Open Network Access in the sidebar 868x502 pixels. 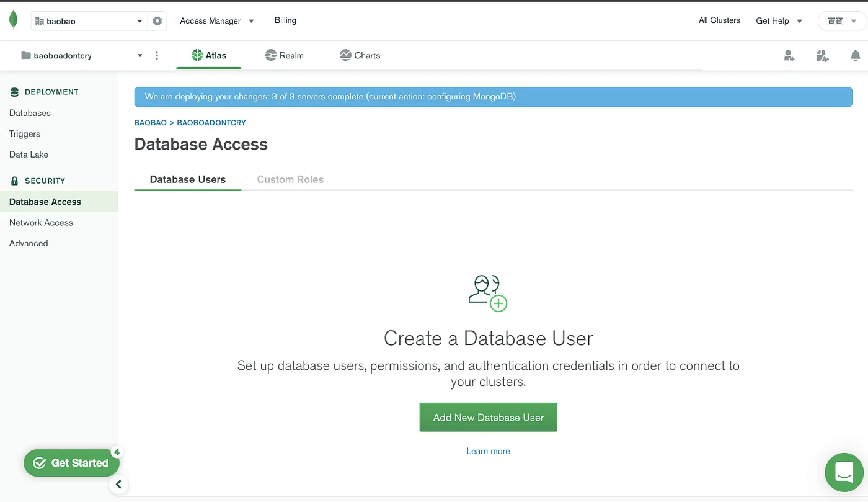pyautogui.click(x=41, y=222)
